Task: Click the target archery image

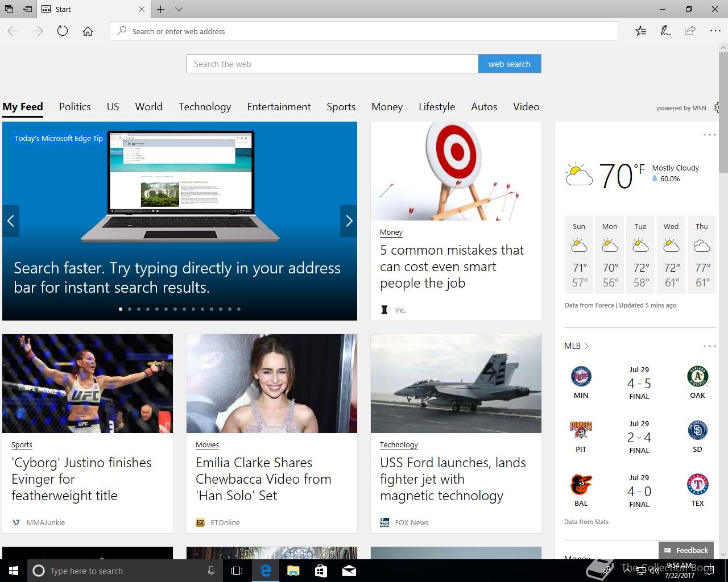Action: pyautogui.click(x=456, y=171)
